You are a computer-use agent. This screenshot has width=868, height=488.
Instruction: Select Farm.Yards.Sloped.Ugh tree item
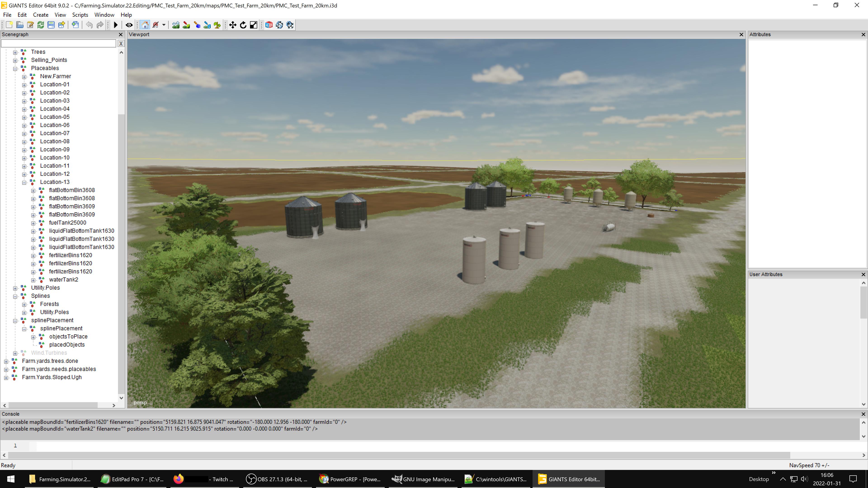point(52,377)
